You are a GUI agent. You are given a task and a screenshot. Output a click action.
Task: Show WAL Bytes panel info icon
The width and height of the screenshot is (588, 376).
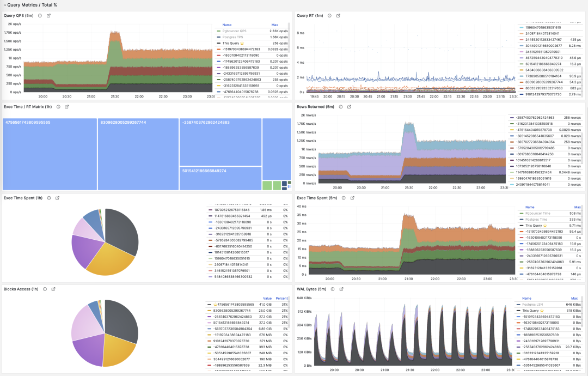tap(333, 289)
